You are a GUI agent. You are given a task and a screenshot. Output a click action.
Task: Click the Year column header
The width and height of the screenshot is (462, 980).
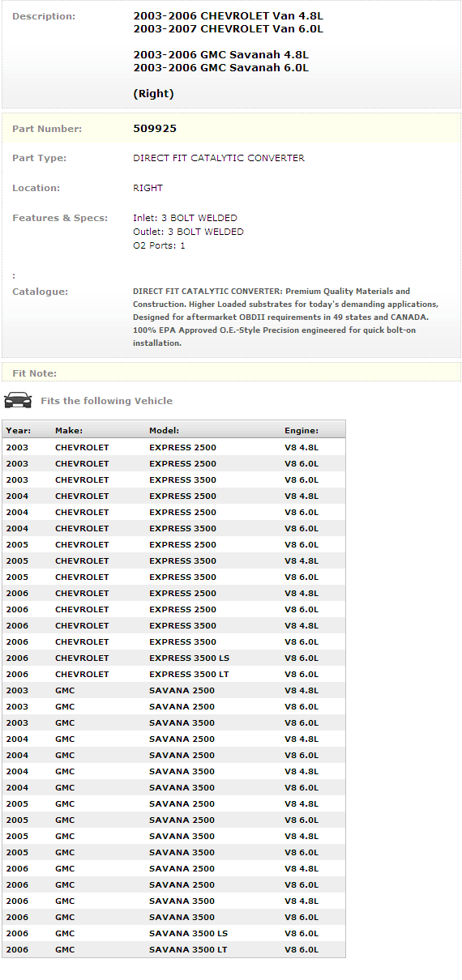coord(17,431)
